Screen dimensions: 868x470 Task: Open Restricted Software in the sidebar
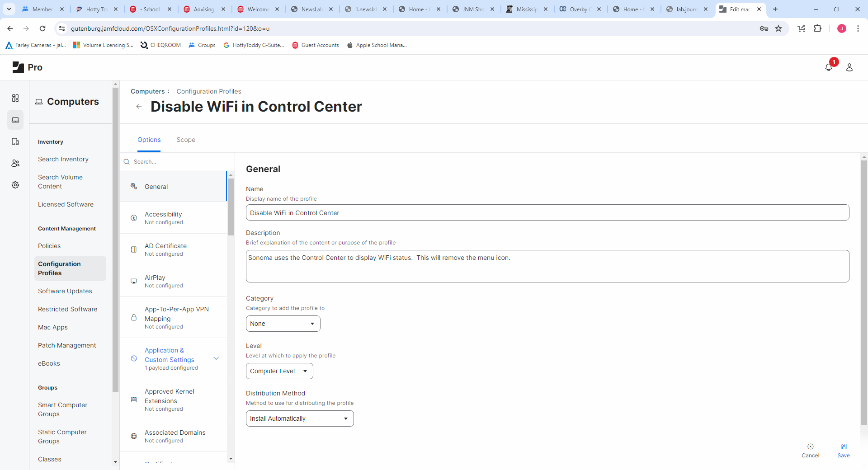(x=68, y=309)
